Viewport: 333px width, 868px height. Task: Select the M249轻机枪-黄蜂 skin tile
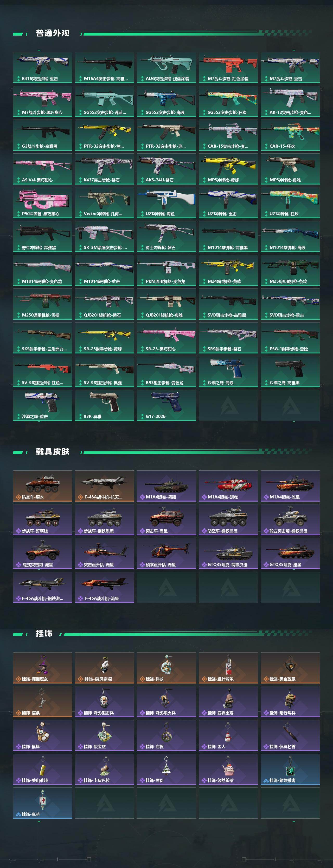coord(228,270)
